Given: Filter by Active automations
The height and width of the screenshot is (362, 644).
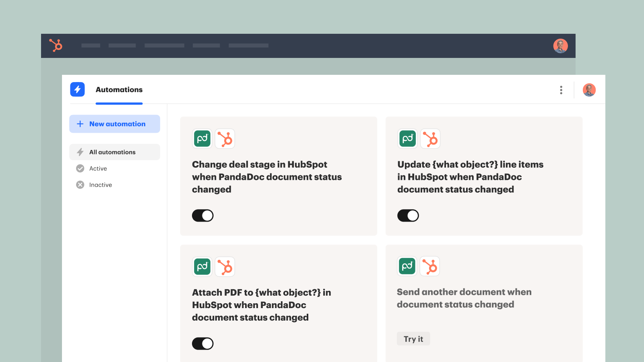Looking at the screenshot, I should tap(98, 169).
